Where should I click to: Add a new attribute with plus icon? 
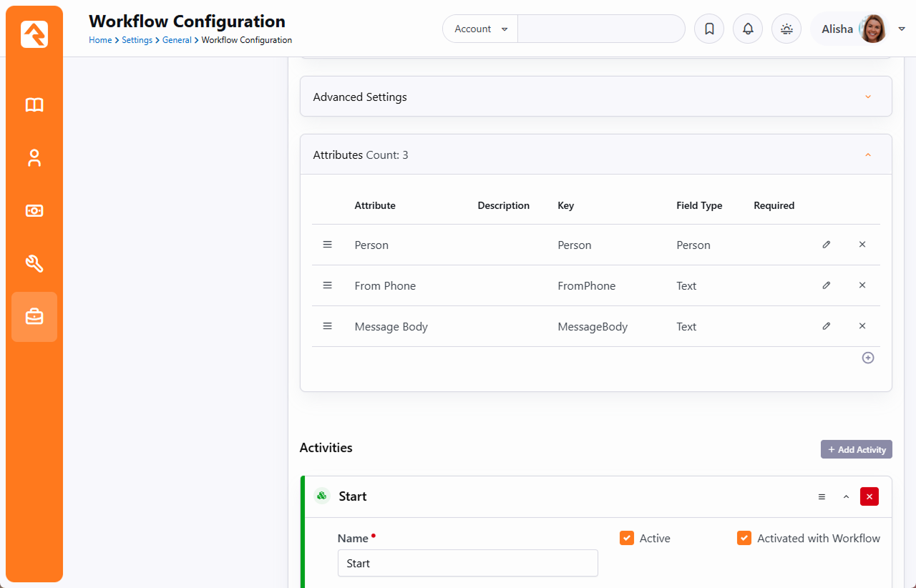868,358
